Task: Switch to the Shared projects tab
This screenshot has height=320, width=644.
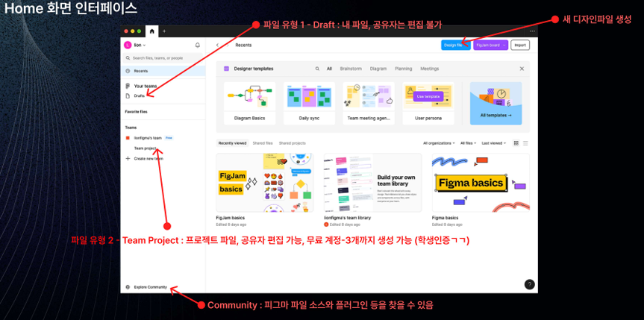Action: point(292,143)
